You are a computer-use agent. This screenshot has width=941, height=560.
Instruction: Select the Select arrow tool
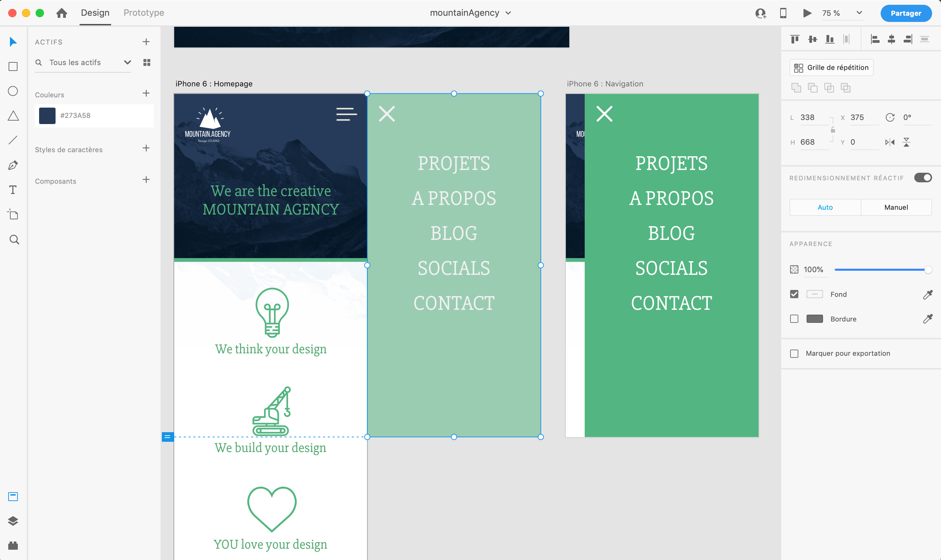click(x=13, y=41)
